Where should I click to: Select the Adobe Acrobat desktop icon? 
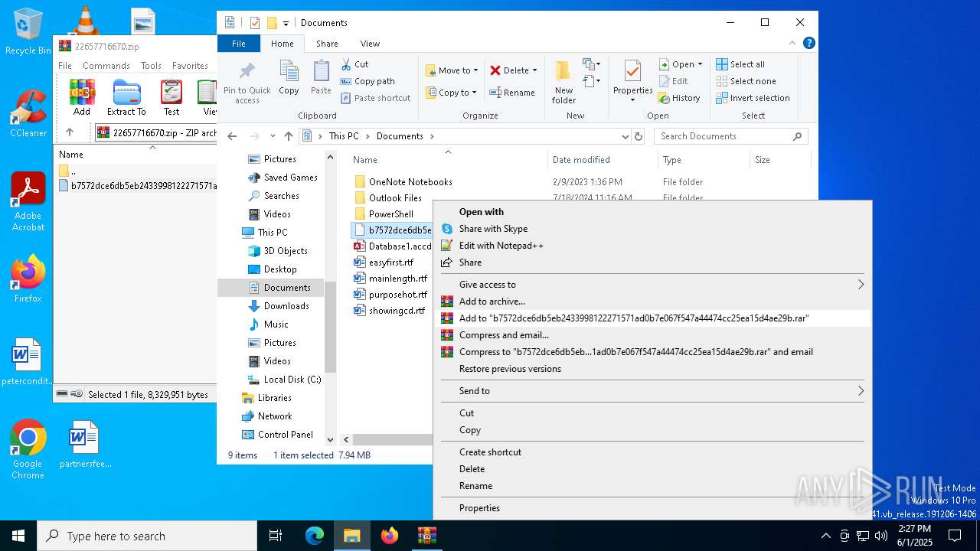point(28,201)
